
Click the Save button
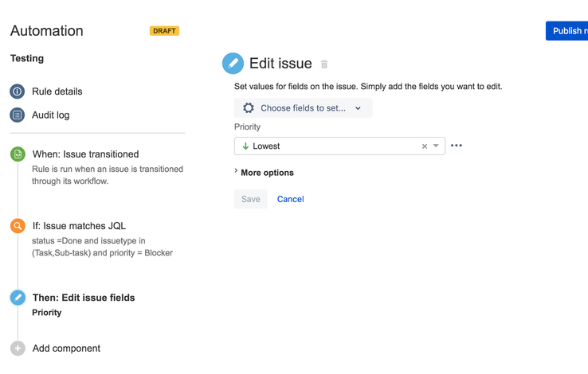pos(251,199)
